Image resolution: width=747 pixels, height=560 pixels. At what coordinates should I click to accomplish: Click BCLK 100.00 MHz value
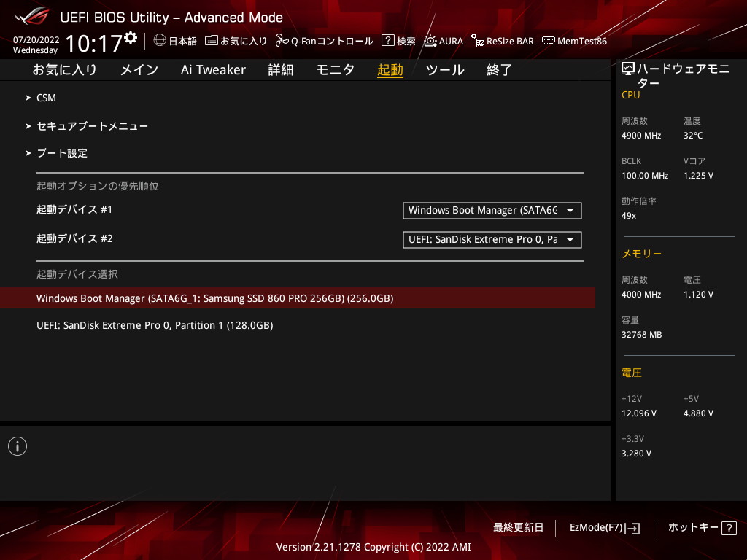[645, 175]
